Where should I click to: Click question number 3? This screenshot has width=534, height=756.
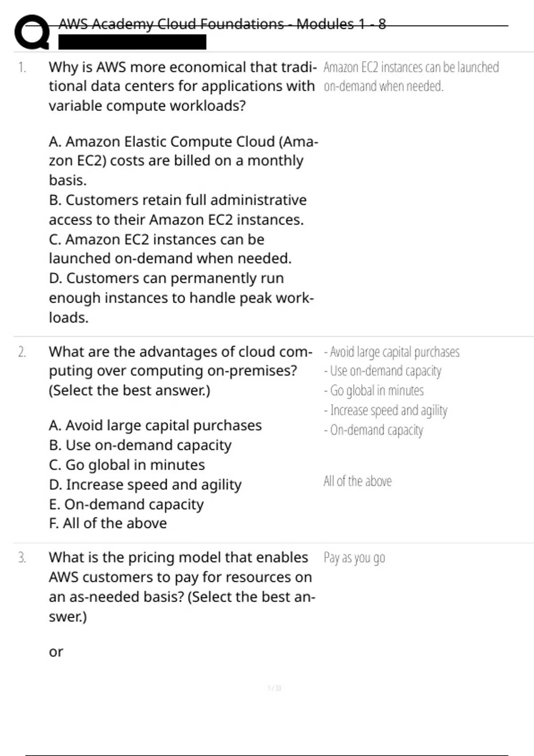point(22,557)
